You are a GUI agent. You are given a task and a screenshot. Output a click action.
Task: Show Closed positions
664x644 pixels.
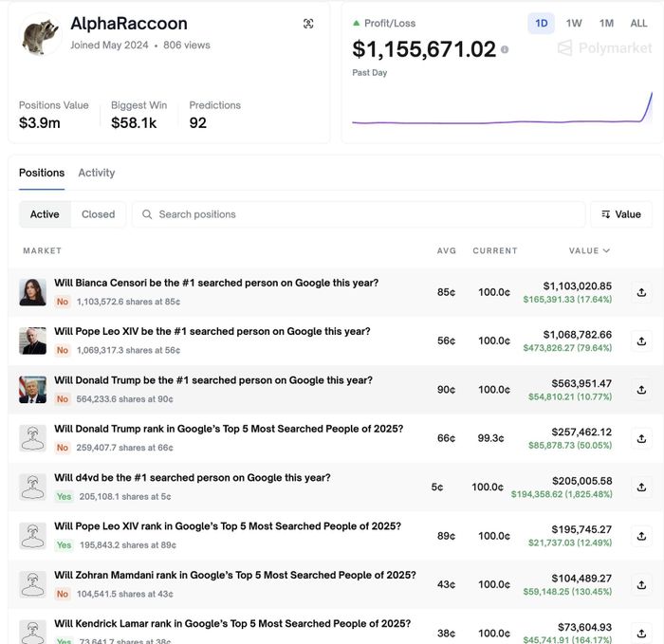pos(99,214)
